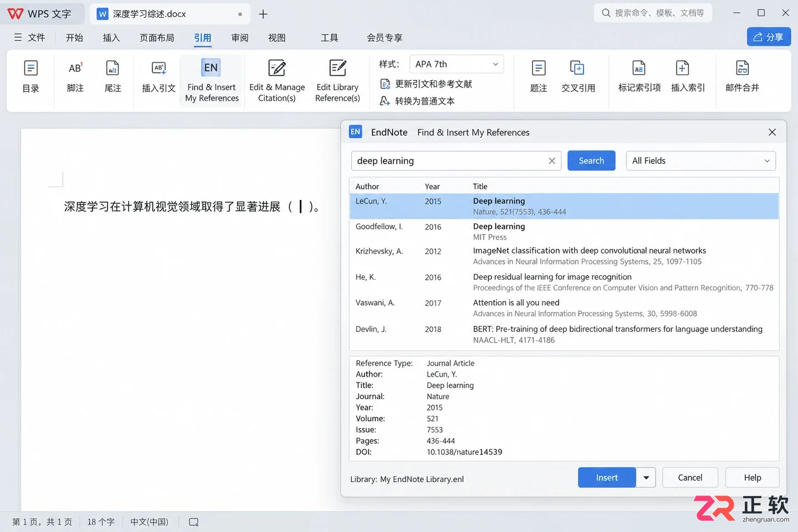Screen dimensions: 798x532
Task: Select the Vaswani, A. Attention reference row
Action: tap(564, 308)
